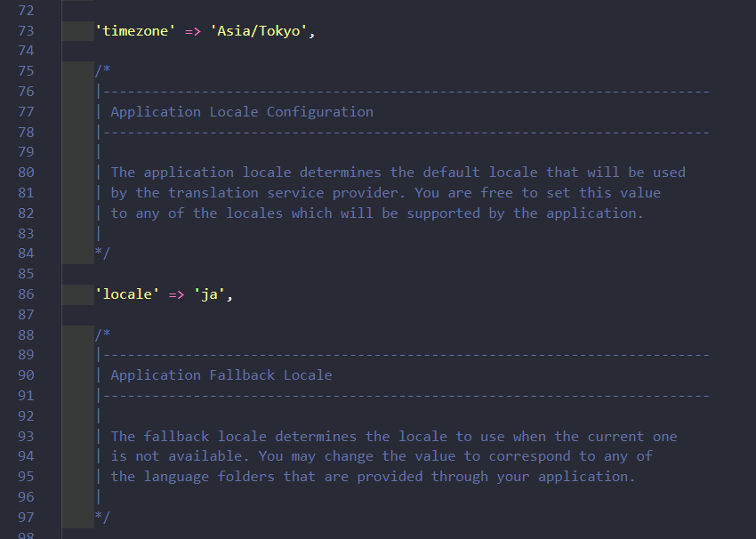Click line number 97 in the gutter

26,518
